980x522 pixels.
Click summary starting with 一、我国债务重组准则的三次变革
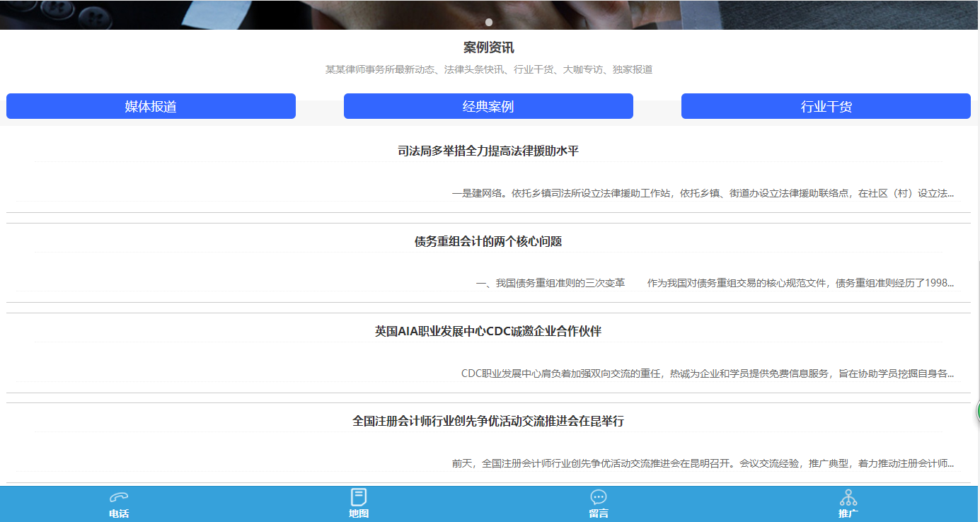pyautogui.click(x=715, y=283)
